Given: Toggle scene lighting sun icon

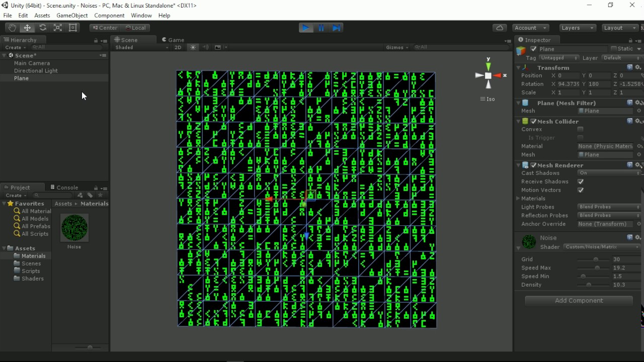Looking at the screenshot, I should pos(193,47).
